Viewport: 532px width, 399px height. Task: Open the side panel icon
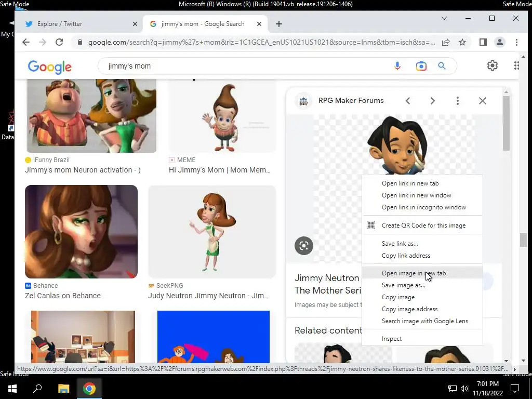(x=483, y=42)
